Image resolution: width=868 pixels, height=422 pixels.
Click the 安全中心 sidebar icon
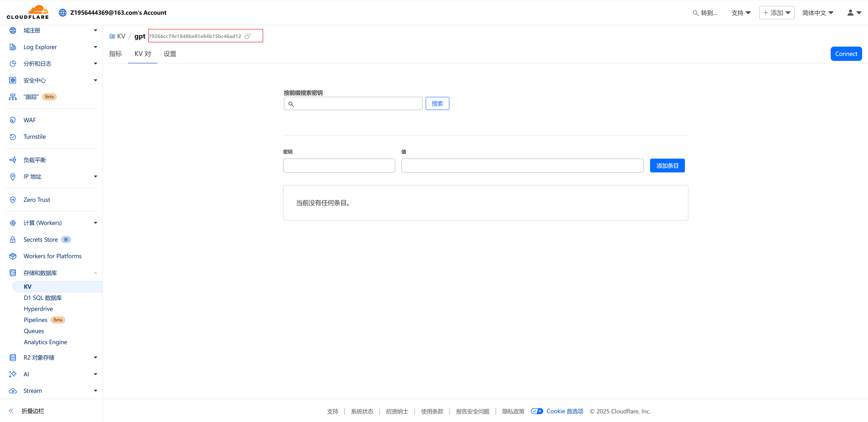coord(13,80)
